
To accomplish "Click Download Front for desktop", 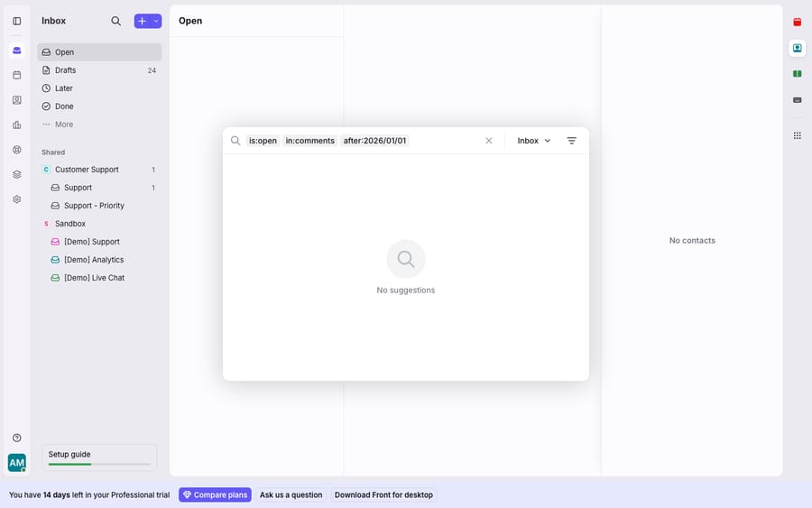I will (x=383, y=495).
